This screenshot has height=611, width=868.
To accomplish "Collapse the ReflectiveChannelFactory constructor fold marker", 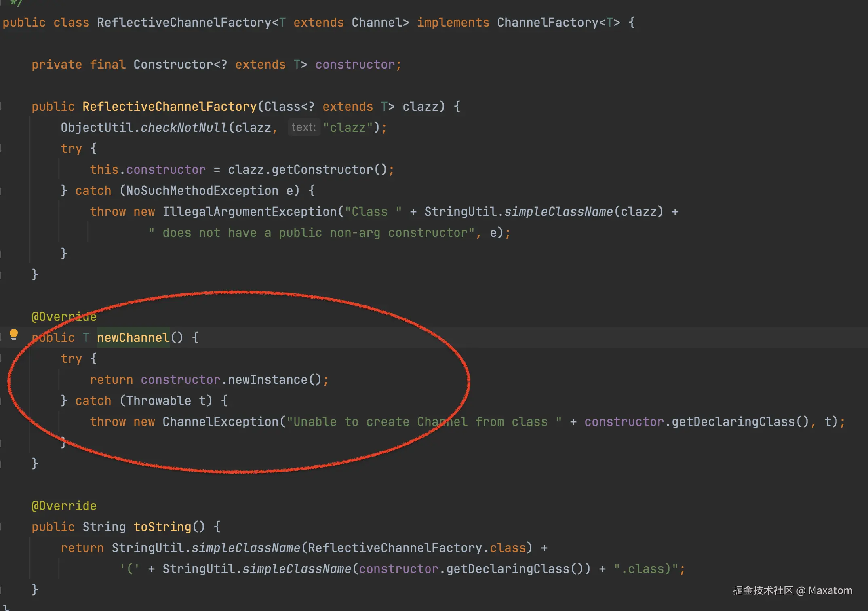I will click(x=1, y=107).
